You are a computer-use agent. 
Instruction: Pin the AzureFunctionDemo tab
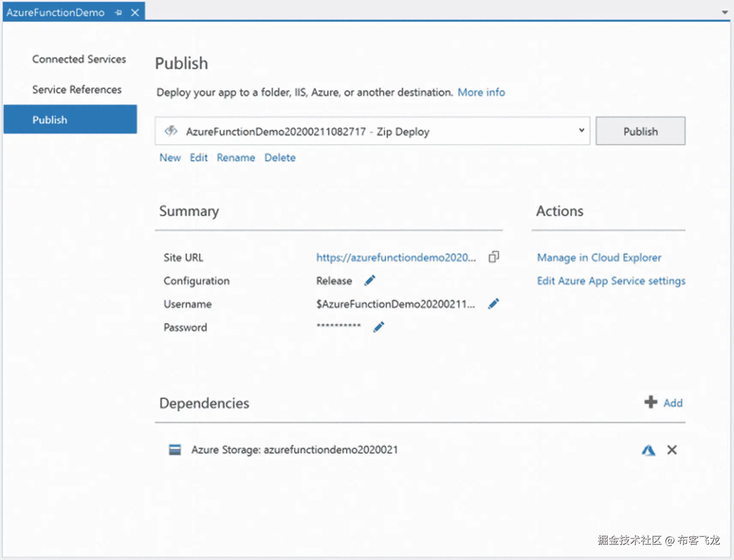tap(119, 12)
